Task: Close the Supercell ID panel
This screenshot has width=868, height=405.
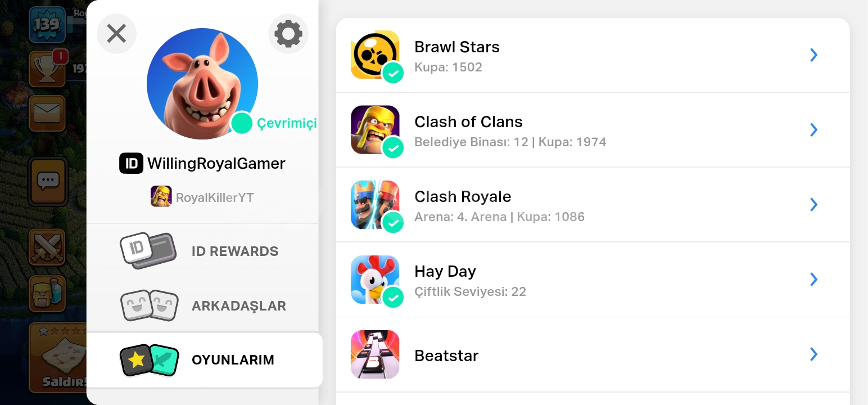Action: pyautogui.click(x=116, y=34)
